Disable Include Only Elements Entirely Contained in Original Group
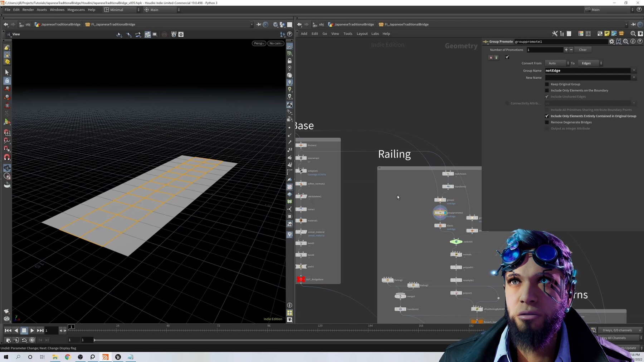The height and width of the screenshot is (362, 644). point(547,116)
